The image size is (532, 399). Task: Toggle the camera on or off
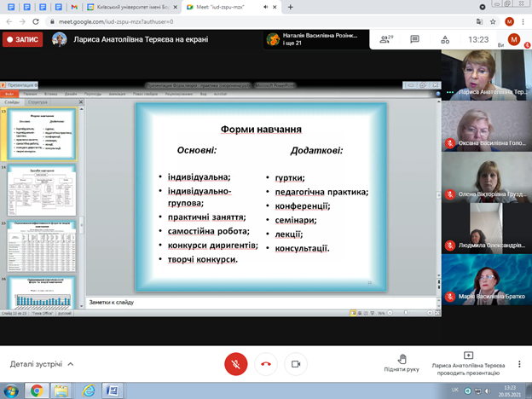pyautogui.click(x=296, y=363)
